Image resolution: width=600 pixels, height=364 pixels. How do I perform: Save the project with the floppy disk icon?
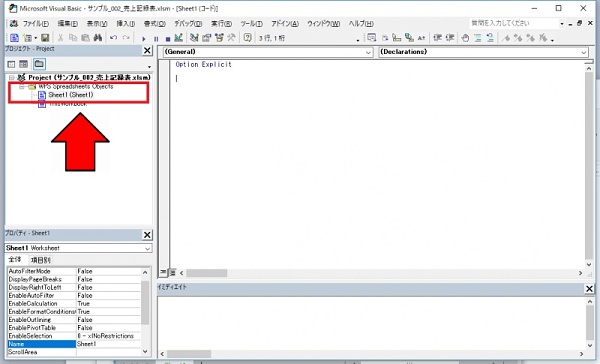coord(45,38)
